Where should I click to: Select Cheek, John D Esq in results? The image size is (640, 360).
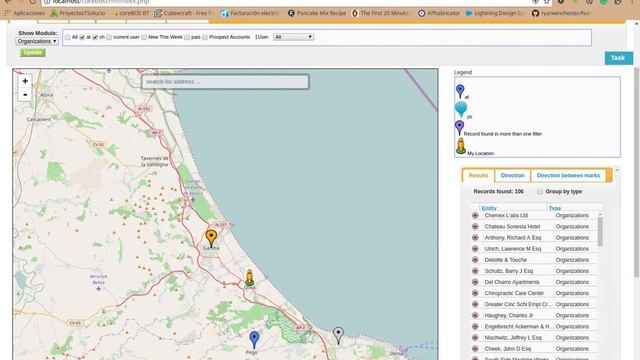click(508, 349)
